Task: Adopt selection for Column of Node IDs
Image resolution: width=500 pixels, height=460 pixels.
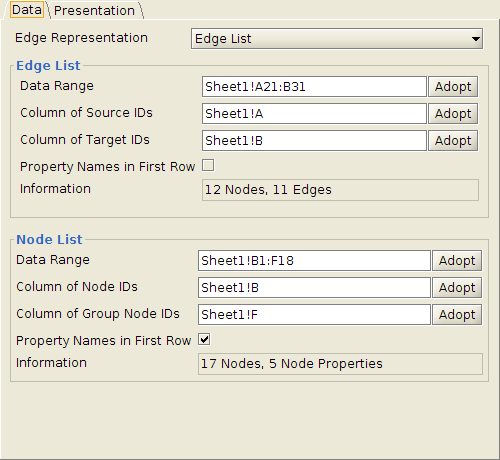Action: (x=457, y=288)
